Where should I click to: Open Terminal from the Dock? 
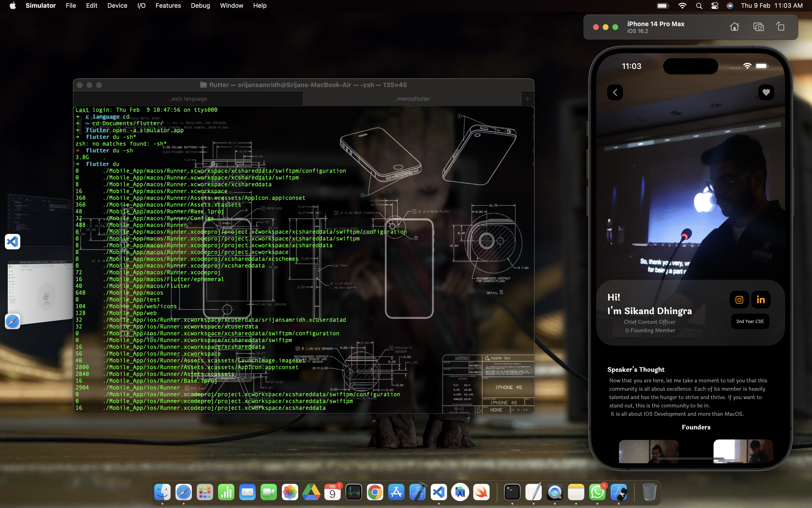click(512, 492)
